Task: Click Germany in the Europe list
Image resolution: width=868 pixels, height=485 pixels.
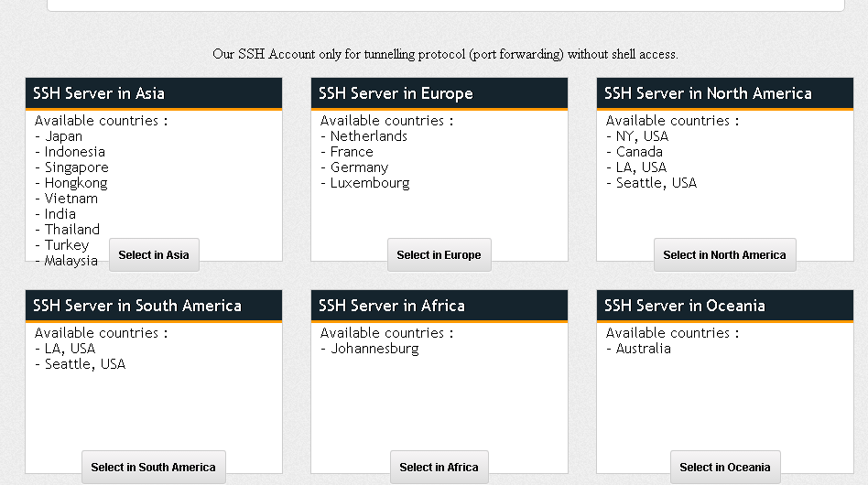Action: click(x=359, y=167)
